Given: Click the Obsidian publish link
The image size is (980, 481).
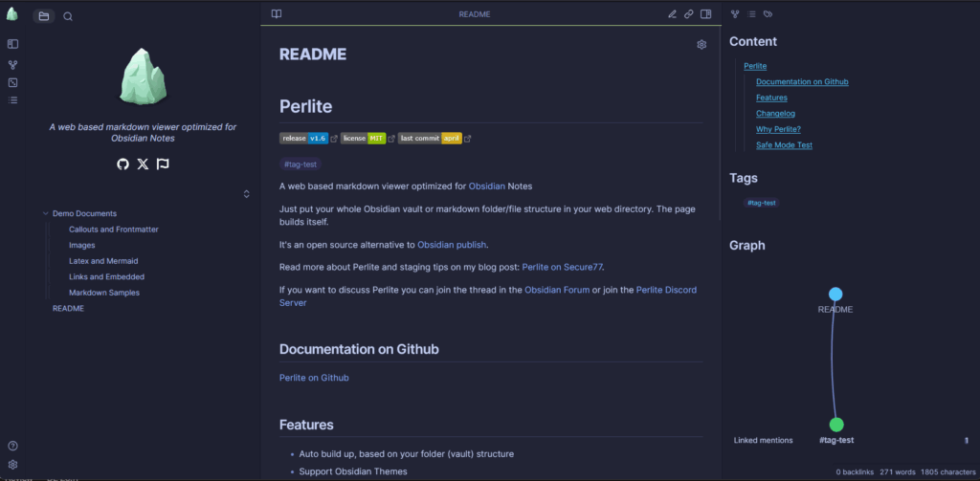Looking at the screenshot, I should [x=452, y=245].
